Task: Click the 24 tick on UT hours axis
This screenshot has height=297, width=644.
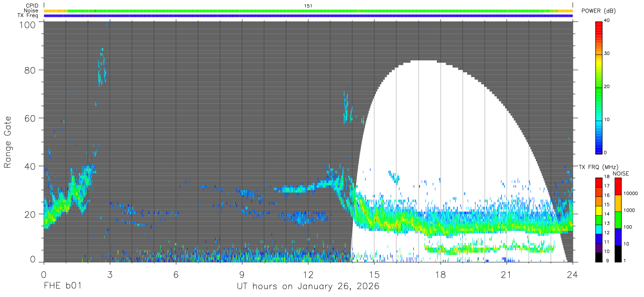Action: pos(573,274)
